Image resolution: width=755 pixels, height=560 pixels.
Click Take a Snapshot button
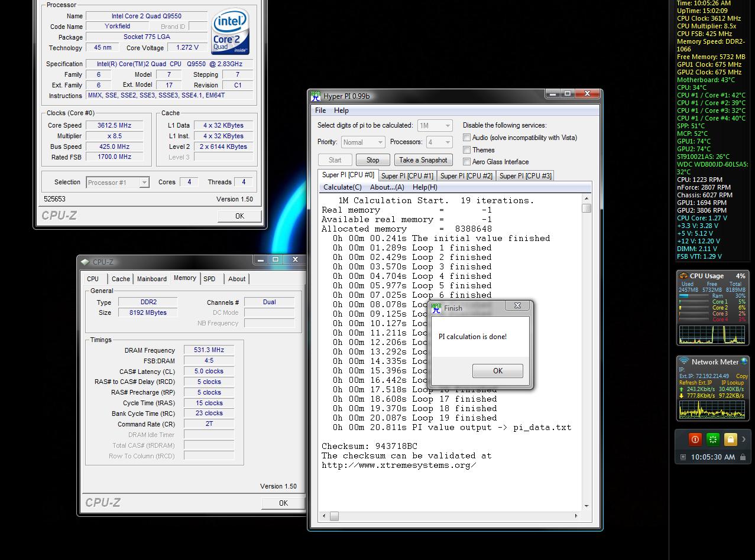point(423,160)
